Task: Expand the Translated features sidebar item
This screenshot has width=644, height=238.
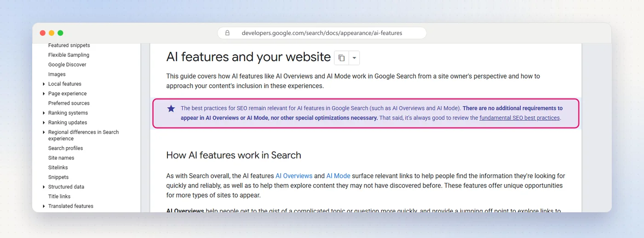Action: (x=44, y=206)
